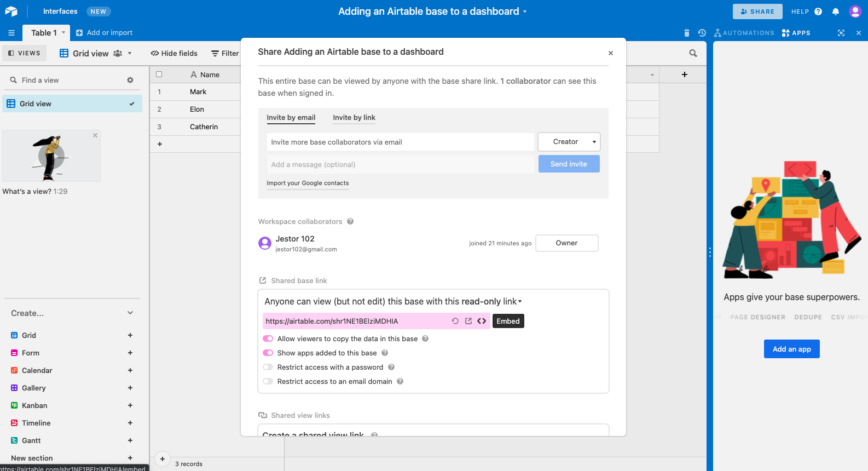Open the Creator permission dropdown

pos(569,142)
